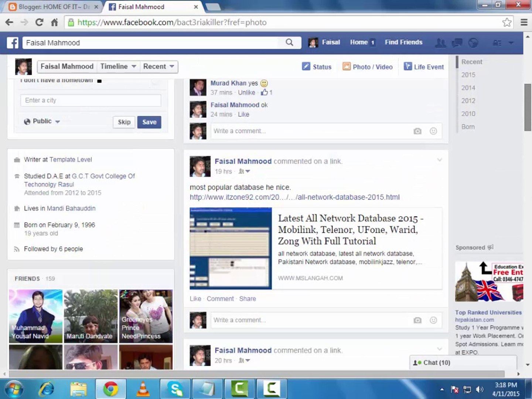
Task: Open emoji picker under Faisal Mahmood ok comment
Action: pyautogui.click(x=433, y=131)
